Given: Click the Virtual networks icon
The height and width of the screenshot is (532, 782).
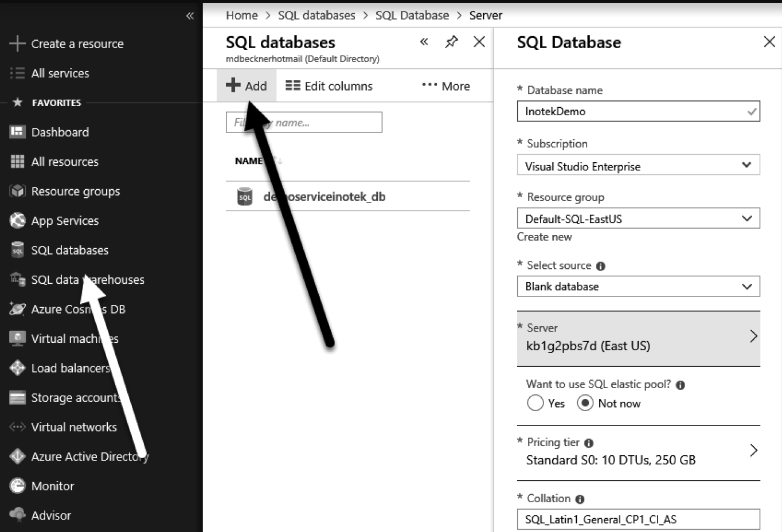Looking at the screenshot, I should (17, 427).
